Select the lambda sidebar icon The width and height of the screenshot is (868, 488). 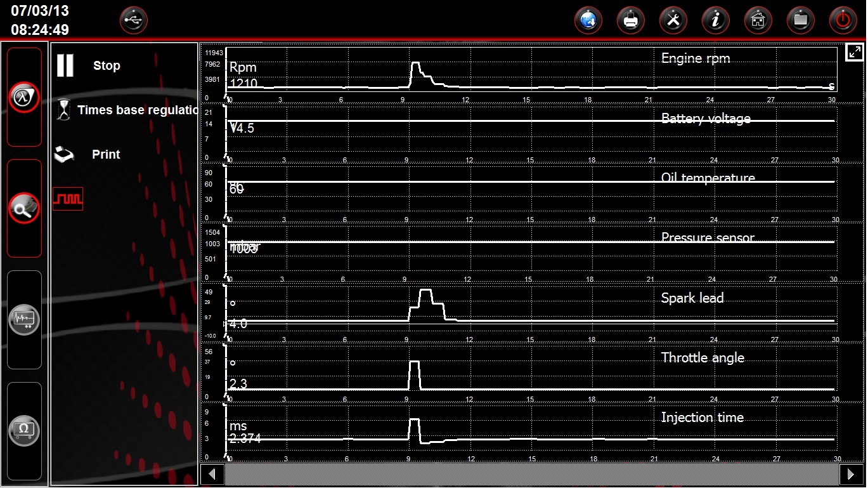(24, 97)
